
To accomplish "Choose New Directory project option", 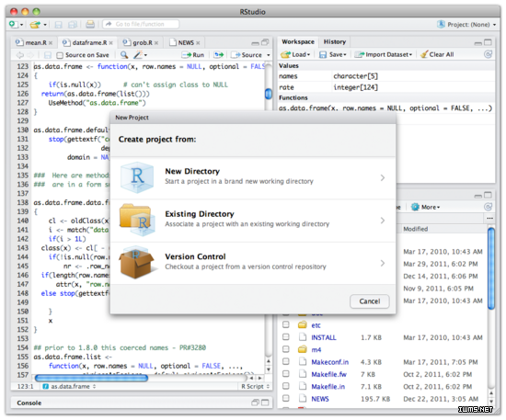I will [x=253, y=177].
